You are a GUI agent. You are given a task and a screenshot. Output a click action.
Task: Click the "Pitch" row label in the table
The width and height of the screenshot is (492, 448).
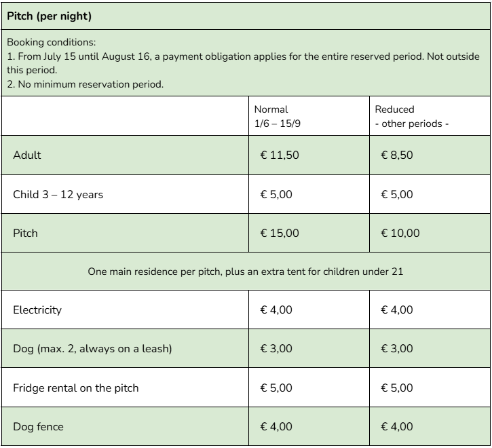(26, 233)
